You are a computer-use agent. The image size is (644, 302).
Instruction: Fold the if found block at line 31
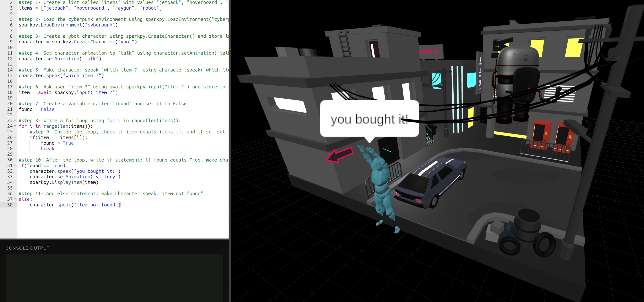[15, 165]
